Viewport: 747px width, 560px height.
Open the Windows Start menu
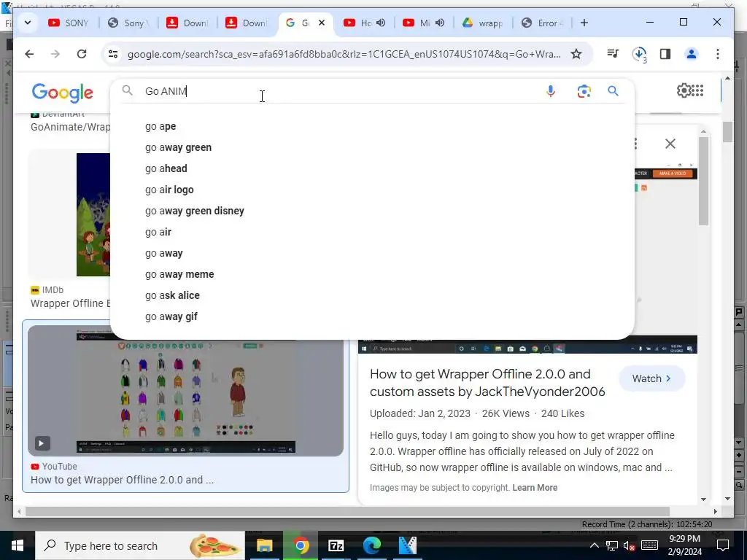pyautogui.click(x=18, y=545)
